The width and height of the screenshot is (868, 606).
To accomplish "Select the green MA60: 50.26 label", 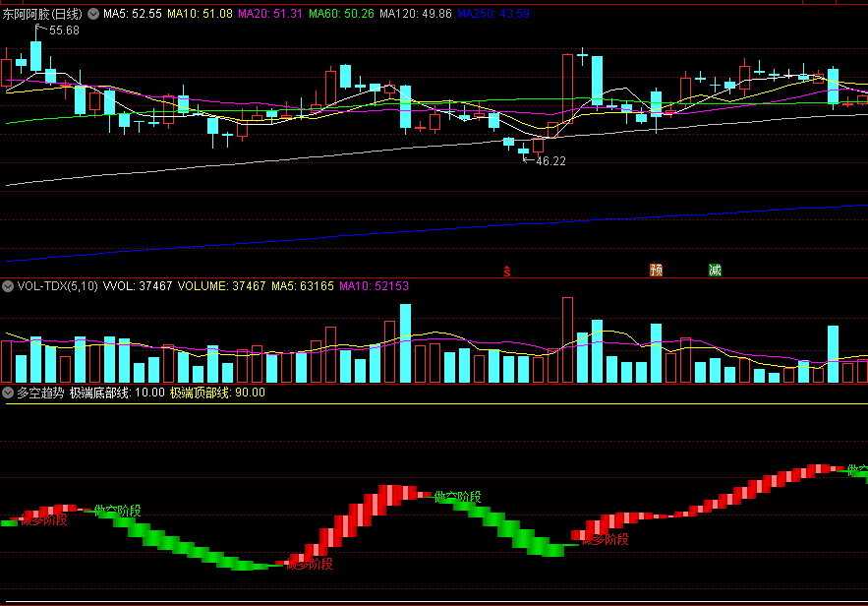I will point(341,14).
